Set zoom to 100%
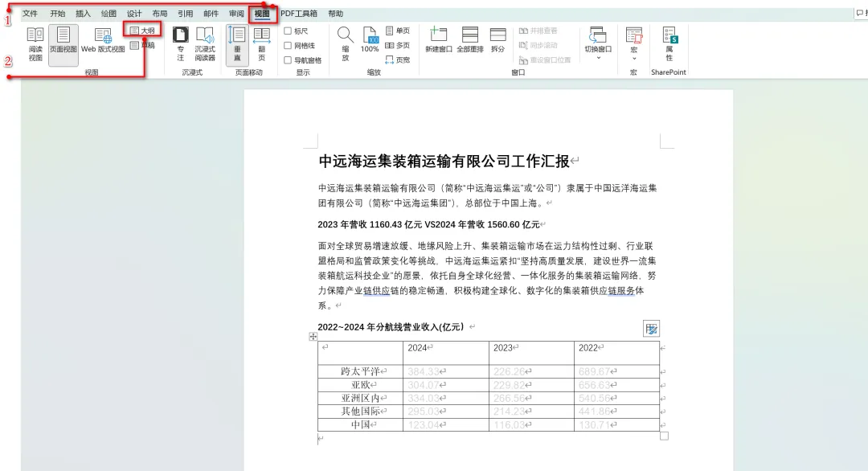Viewport: 868px width, 471px height. click(370, 40)
